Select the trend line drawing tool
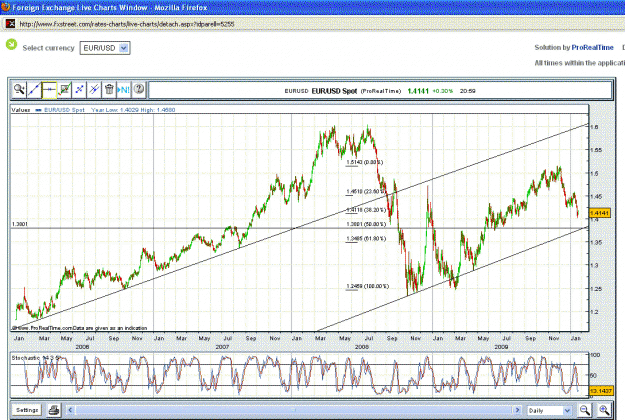 point(34,89)
